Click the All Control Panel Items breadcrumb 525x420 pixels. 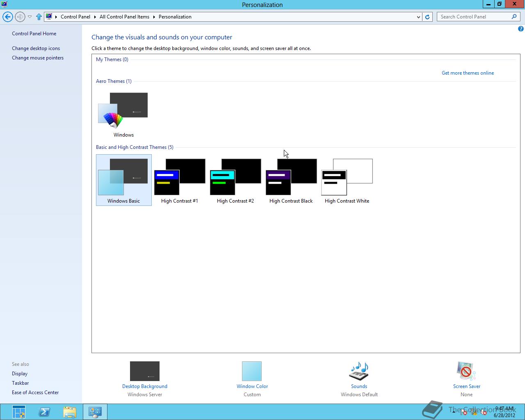124,17
